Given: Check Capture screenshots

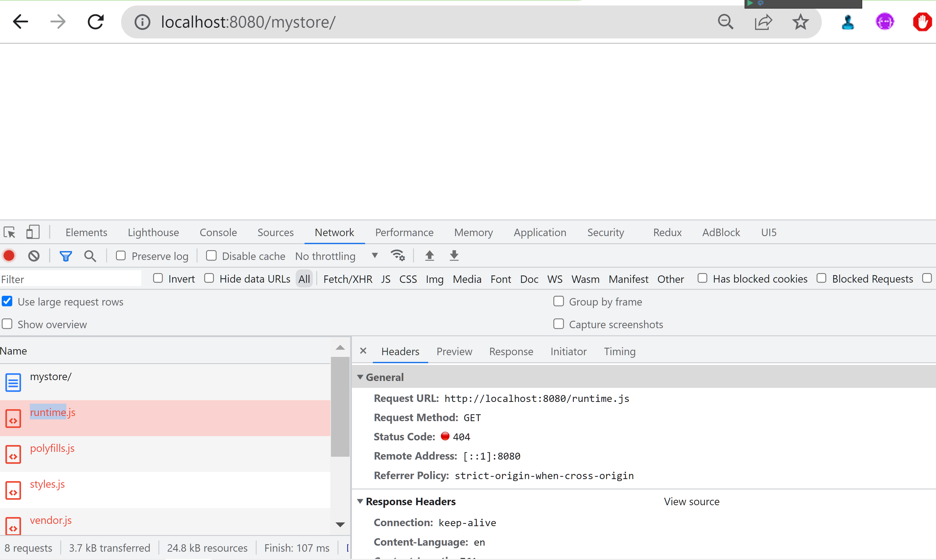Looking at the screenshot, I should click(559, 324).
